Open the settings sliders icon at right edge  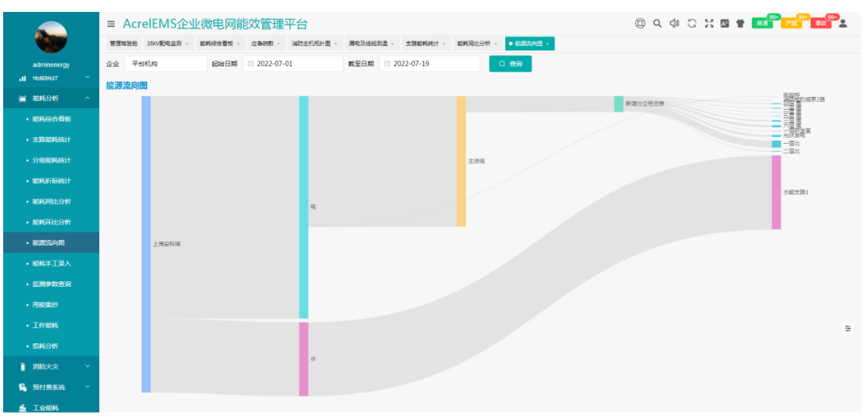click(x=847, y=328)
